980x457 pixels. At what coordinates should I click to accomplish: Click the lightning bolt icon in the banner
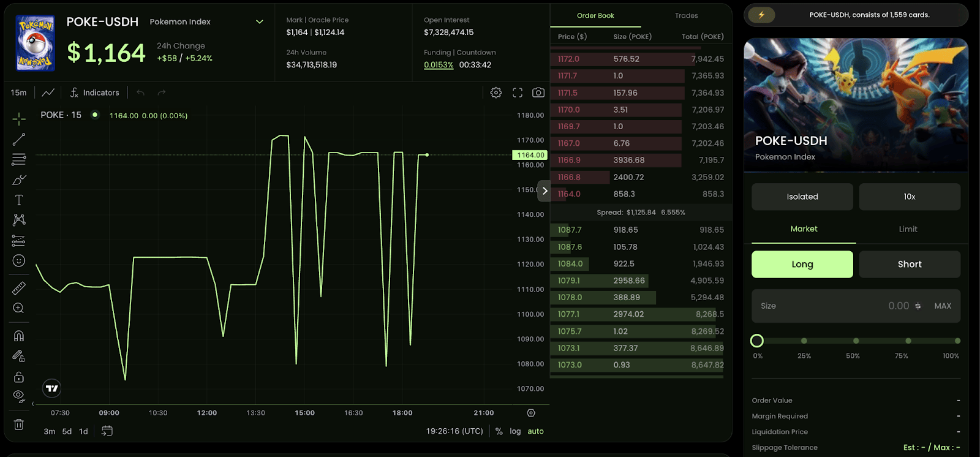[761, 15]
